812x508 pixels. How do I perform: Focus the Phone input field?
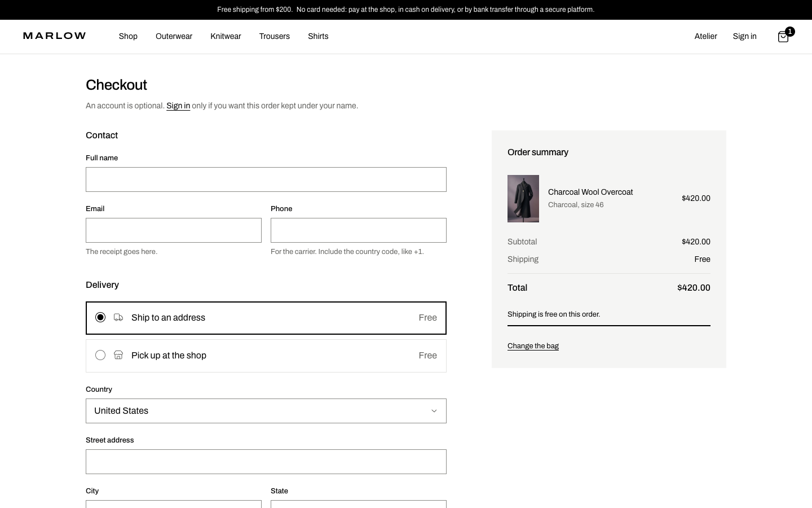point(359,230)
